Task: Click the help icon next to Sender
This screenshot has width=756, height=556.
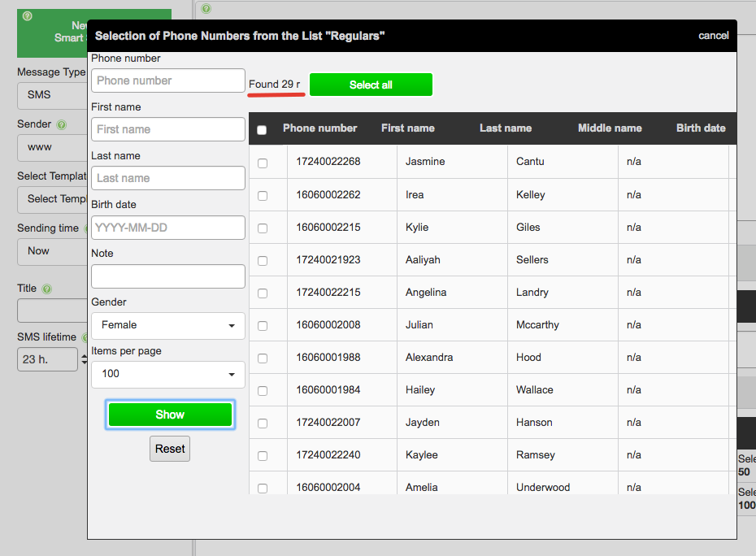Action: (x=61, y=125)
